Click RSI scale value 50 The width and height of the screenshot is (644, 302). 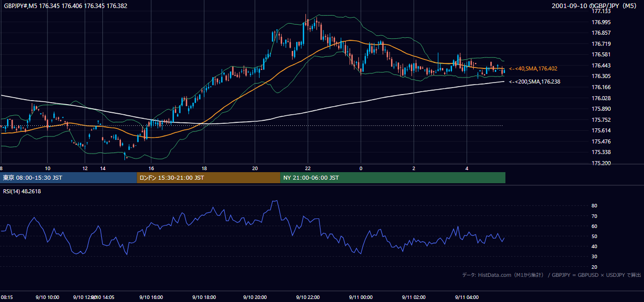[595, 236]
